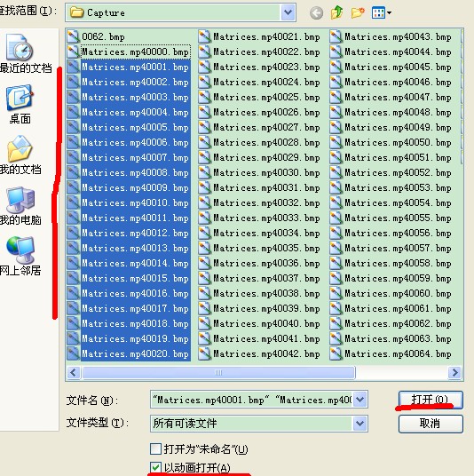Click the file icon of Matrices.mp40000.bmp
Image resolution: width=474 pixels, height=476 pixels.
tap(73, 52)
